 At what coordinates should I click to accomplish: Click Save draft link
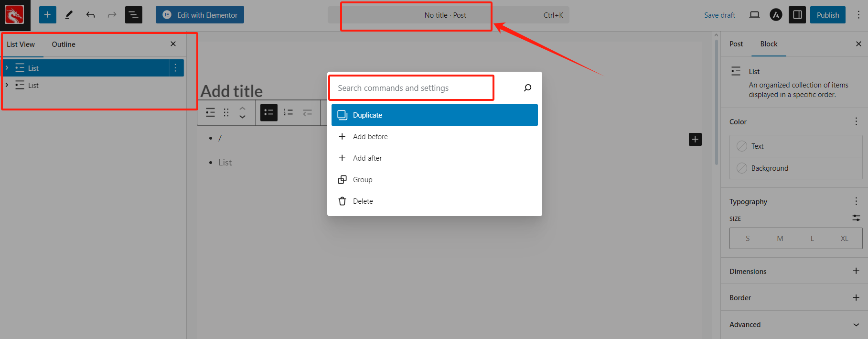[x=719, y=15]
